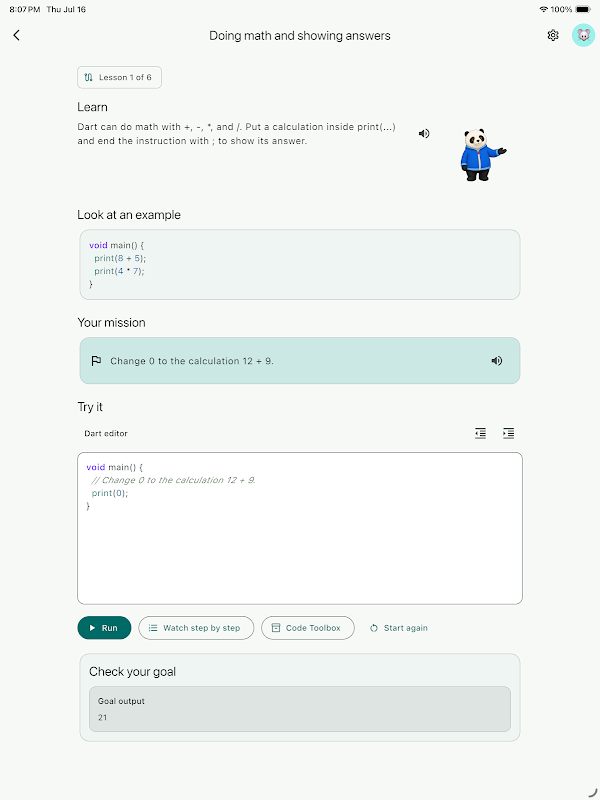Screen dimensions: 600x800
Task: Tap the battery indicator in status bar
Action: [583, 9]
